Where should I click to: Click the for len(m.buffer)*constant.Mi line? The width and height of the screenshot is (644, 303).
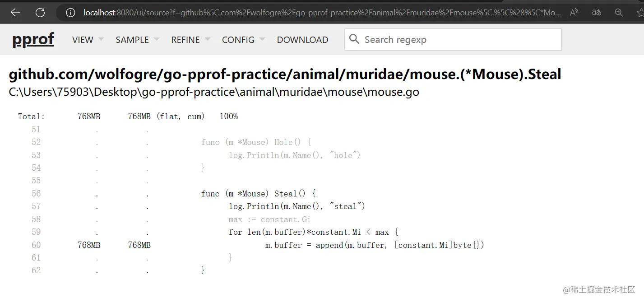click(314, 232)
